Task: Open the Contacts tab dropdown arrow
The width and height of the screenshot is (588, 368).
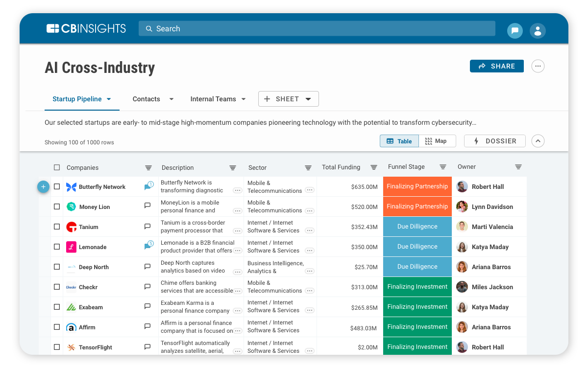Action: pos(171,99)
